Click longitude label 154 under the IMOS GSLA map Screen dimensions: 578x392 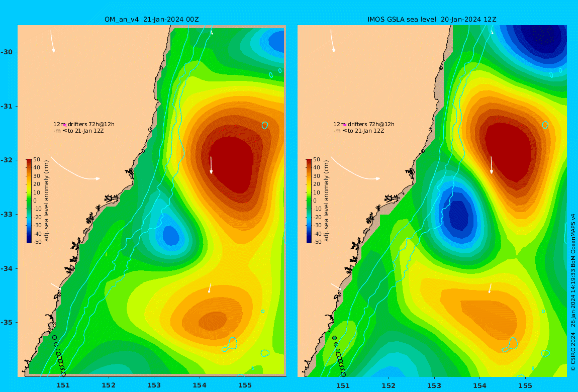[479, 385]
